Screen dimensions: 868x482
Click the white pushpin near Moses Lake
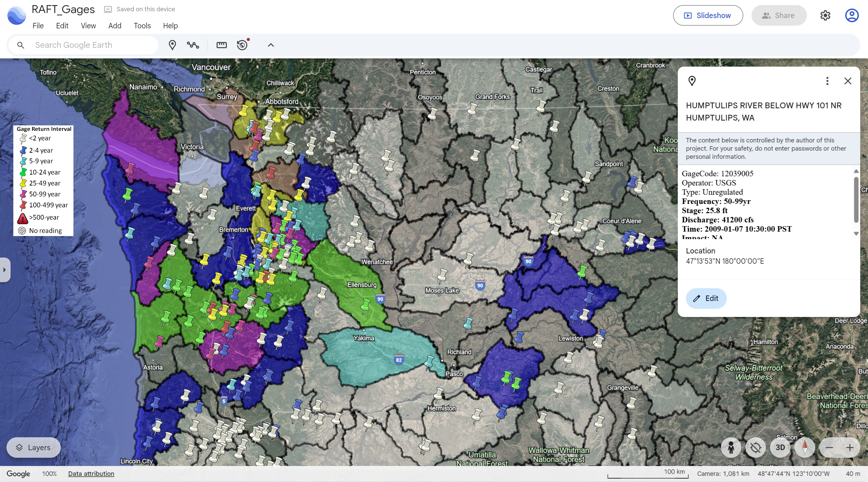(x=442, y=275)
